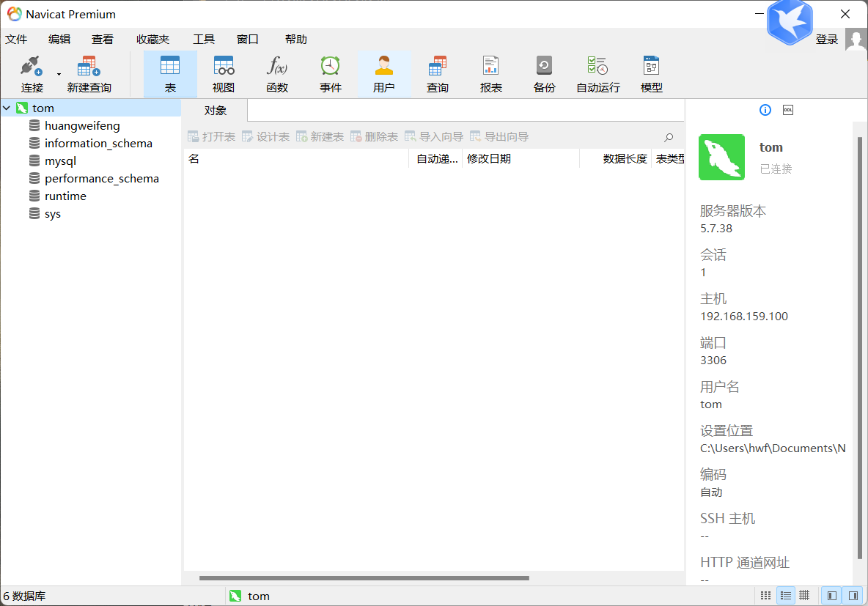Switch to detail view (last view-mode icon)
This screenshot has width=868, height=606.
pyautogui.click(x=805, y=596)
